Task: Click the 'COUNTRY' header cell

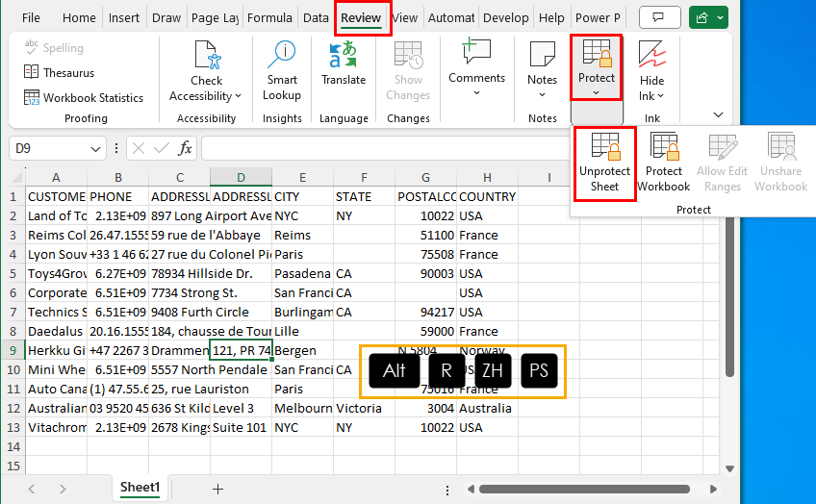Action: 487,196
